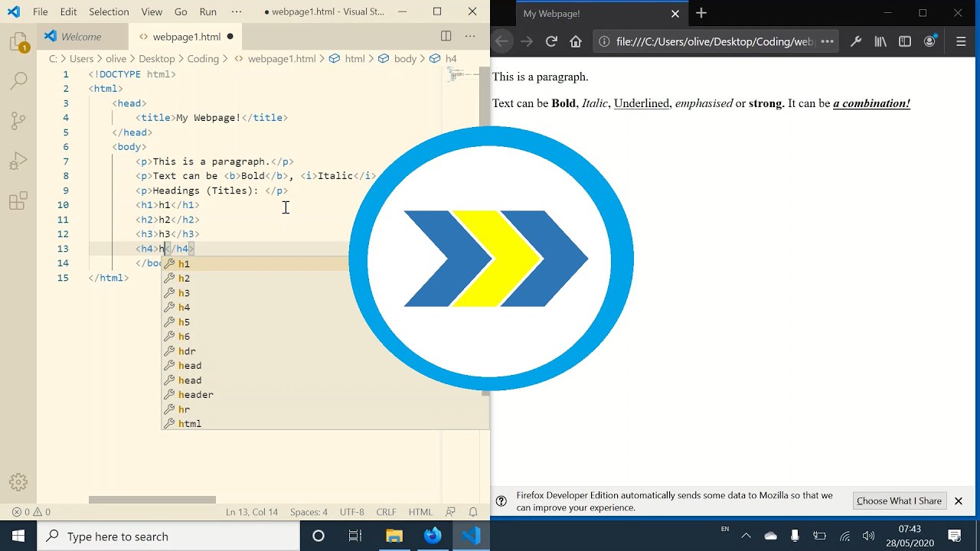Image resolution: width=980 pixels, height=551 pixels.
Task: Open a new Firefox tab
Action: click(x=701, y=13)
